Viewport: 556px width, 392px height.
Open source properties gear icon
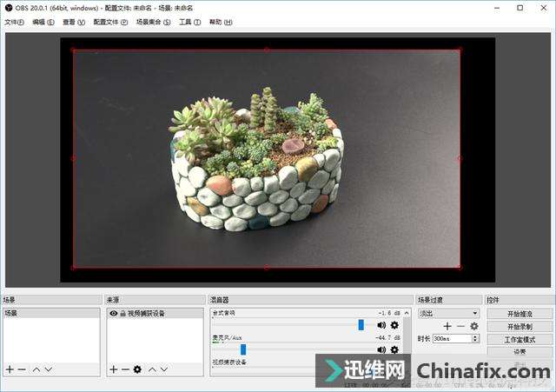coord(137,369)
